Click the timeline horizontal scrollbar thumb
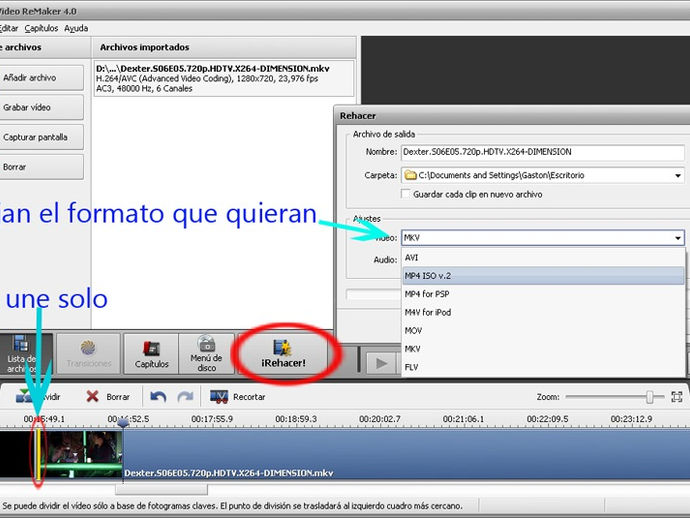 [x=161, y=489]
